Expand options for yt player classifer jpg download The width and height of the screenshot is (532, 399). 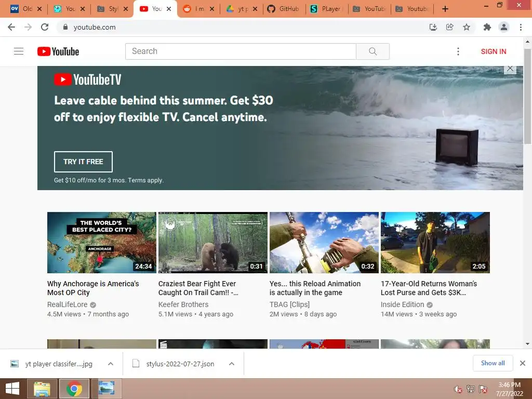pos(111,364)
